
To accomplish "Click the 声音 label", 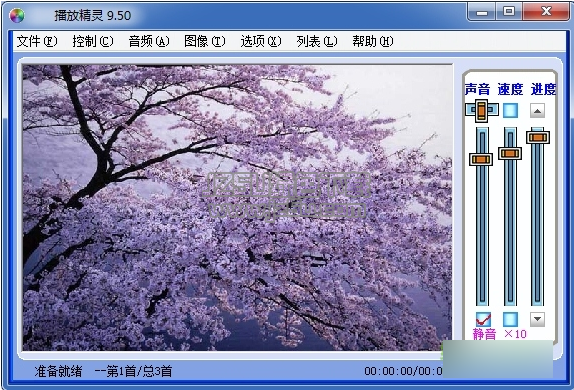I will pos(477,89).
